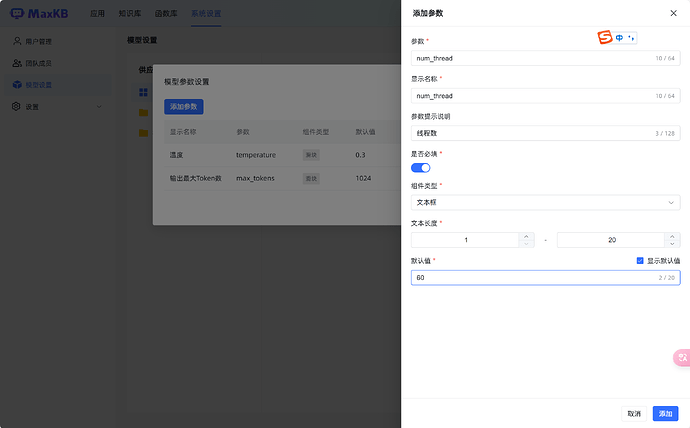The width and height of the screenshot is (690, 428).
Task: Switch Sogou input to 中 mode
Action: pyautogui.click(x=619, y=38)
